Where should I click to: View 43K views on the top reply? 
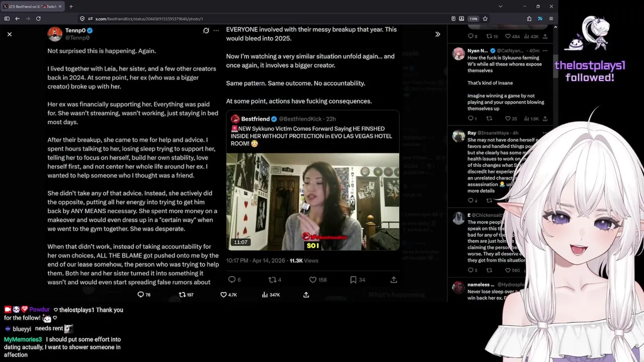[531, 36]
